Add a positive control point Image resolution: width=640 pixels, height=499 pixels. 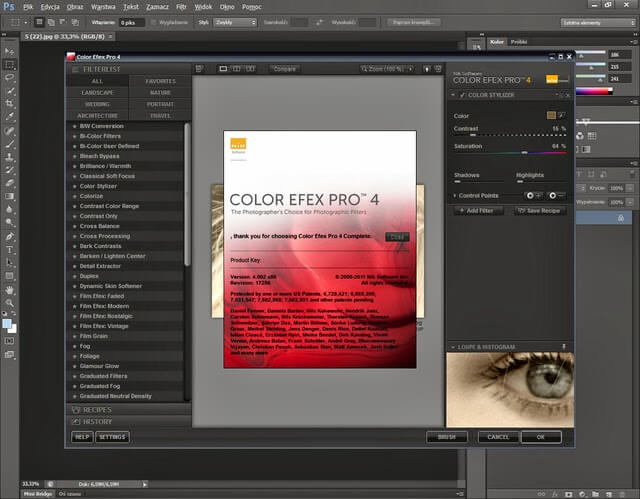click(532, 196)
